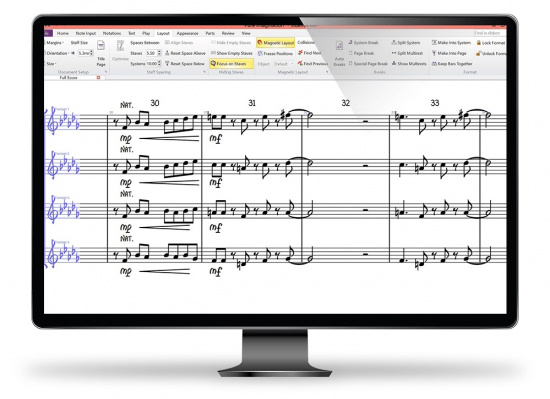The height and width of the screenshot is (399, 550).
Task: Switch to the Review tab
Action: tap(228, 33)
